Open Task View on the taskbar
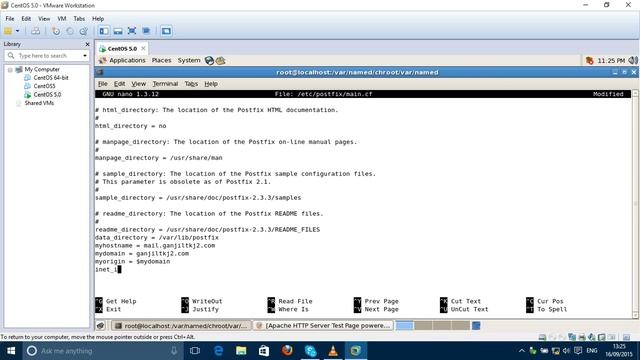 tap(195, 351)
